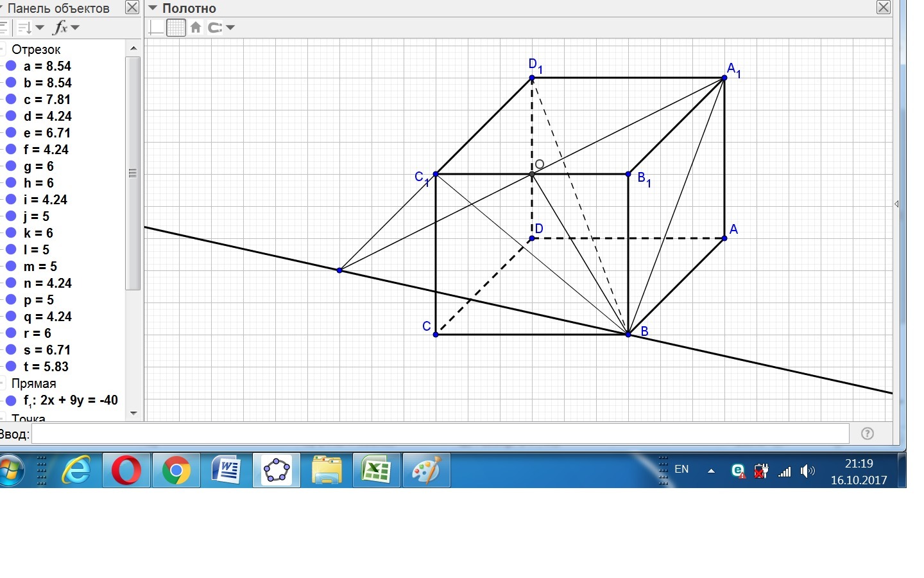
Task: Collapse the Полотно style bar triangle
Action: 153,8
